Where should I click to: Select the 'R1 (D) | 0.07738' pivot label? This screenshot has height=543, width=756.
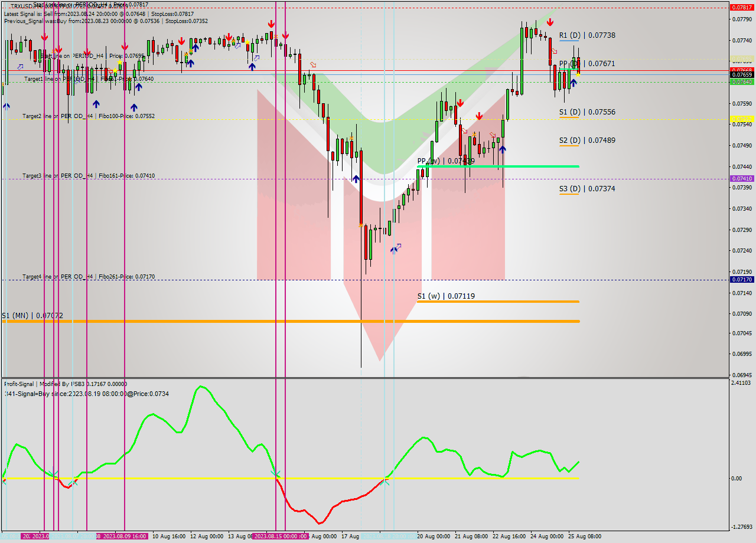588,35
